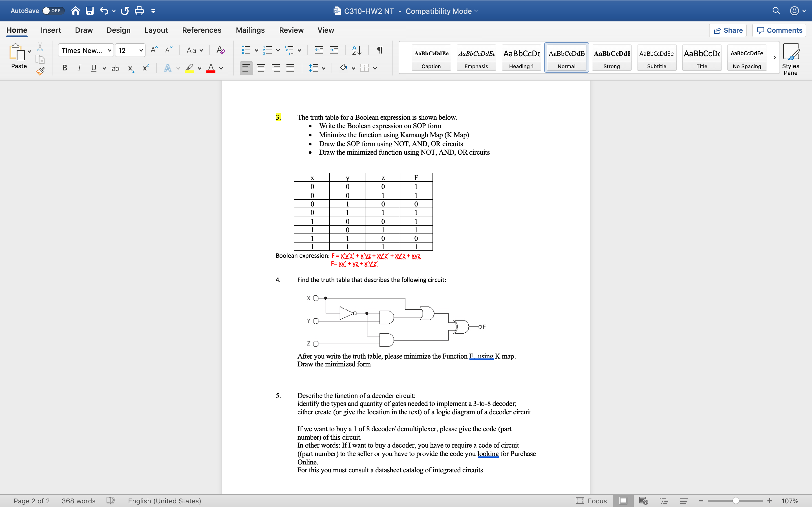The width and height of the screenshot is (812, 507).
Task: Expand more styles with the chevron
Action: (x=775, y=58)
